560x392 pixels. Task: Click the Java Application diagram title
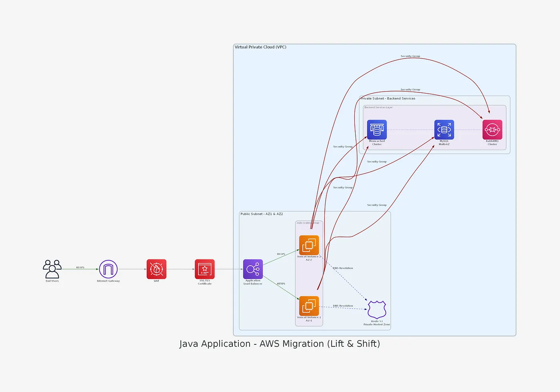pyautogui.click(x=280, y=344)
